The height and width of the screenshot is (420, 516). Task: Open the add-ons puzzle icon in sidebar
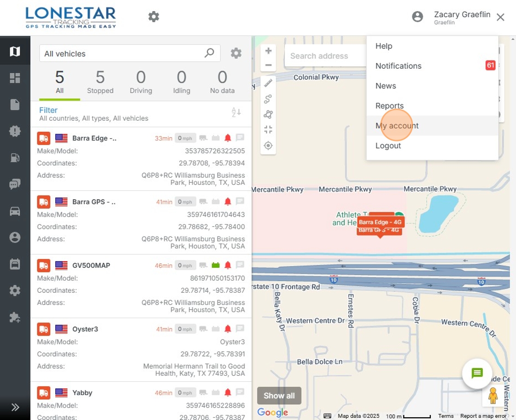coord(15,317)
